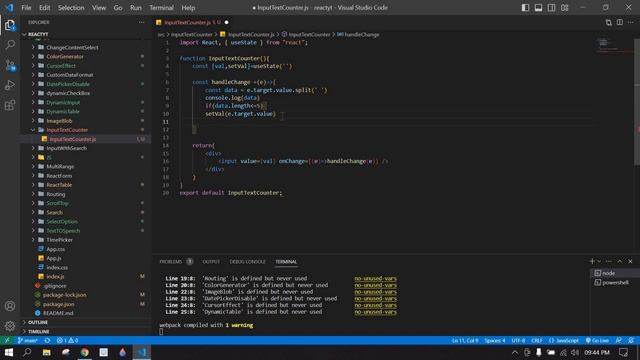Open the Selection menu

click(x=71, y=8)
